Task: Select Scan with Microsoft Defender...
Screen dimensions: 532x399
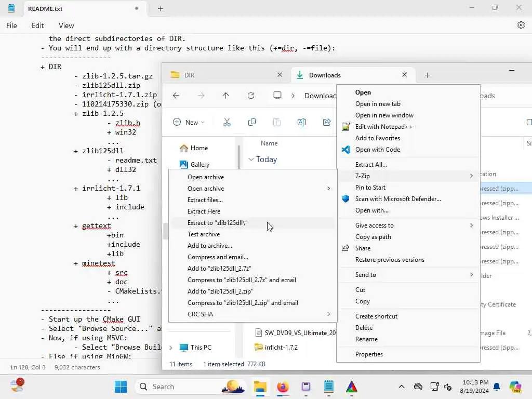Action: click(408, 199)
